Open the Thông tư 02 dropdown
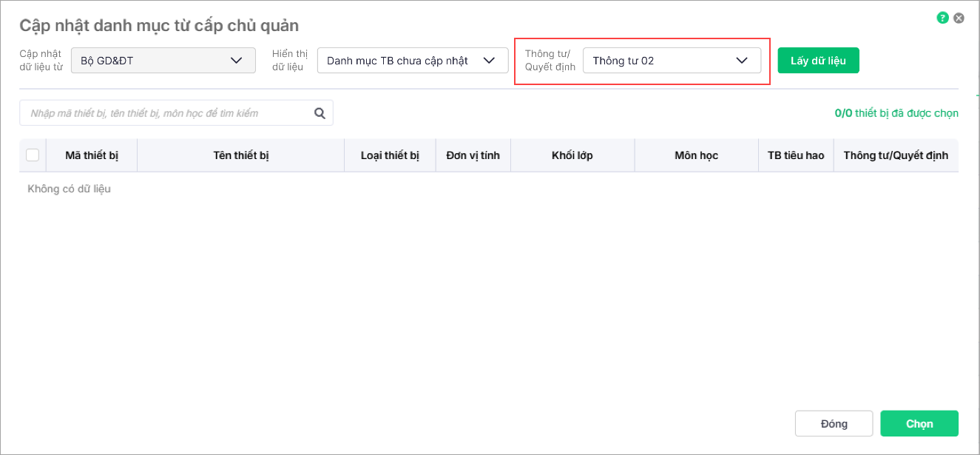This screenshot has width=980, height=455. tap(672, 61)
